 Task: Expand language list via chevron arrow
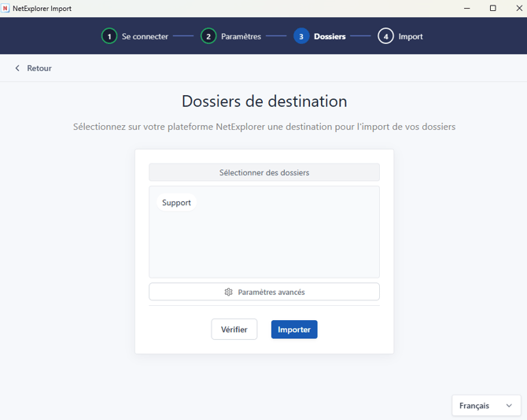[509, 406]
